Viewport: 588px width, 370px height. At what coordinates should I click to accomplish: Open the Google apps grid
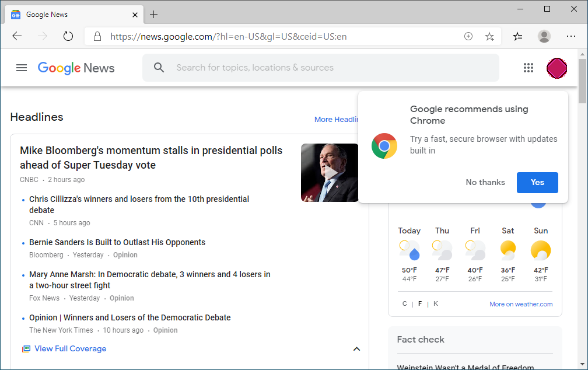(528, 68)
